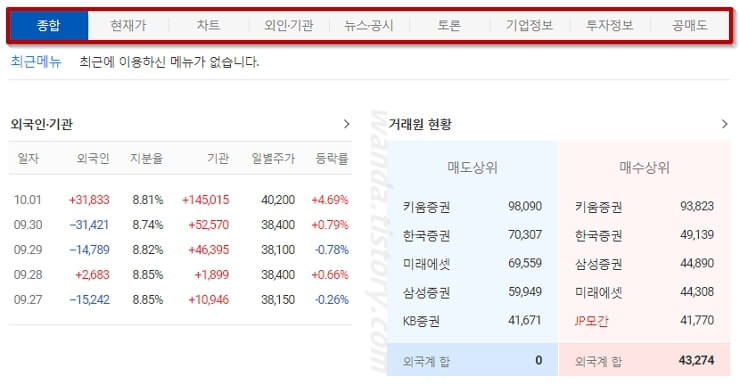Click foreign value -31,421
740x385 pixels.
(89, 225)
